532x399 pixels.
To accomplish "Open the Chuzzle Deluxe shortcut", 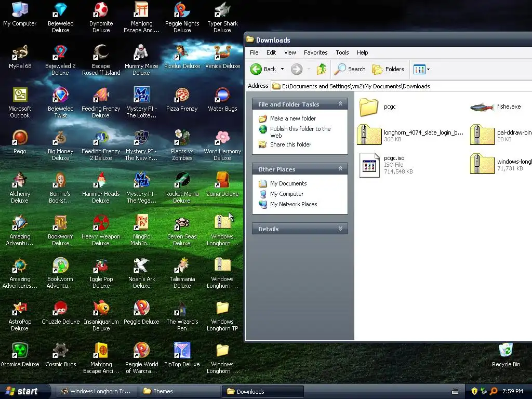I will 60,312.
